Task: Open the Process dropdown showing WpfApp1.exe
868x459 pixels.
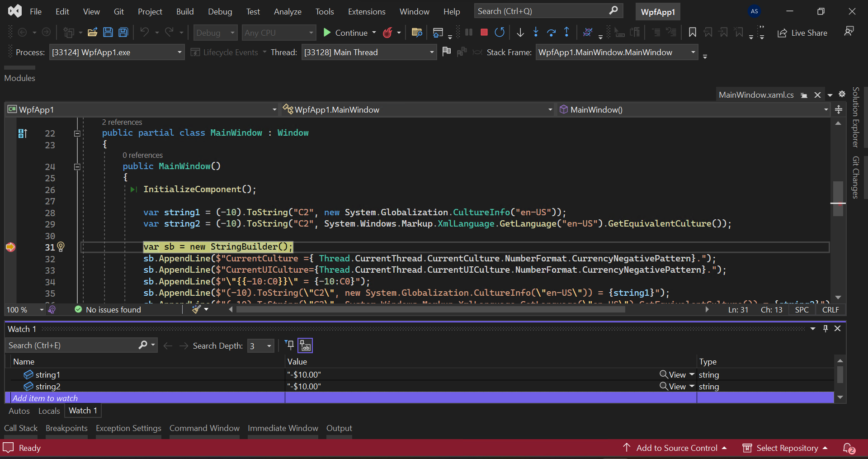Action: point(117,52)
